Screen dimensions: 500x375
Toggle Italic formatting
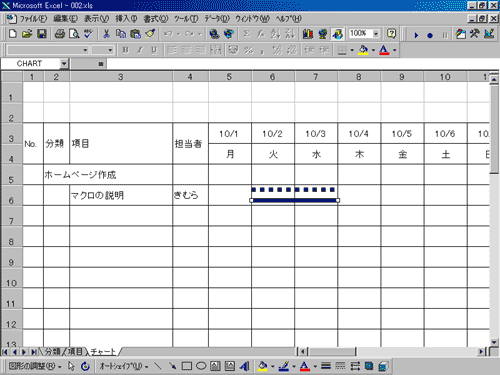point(140,50)
